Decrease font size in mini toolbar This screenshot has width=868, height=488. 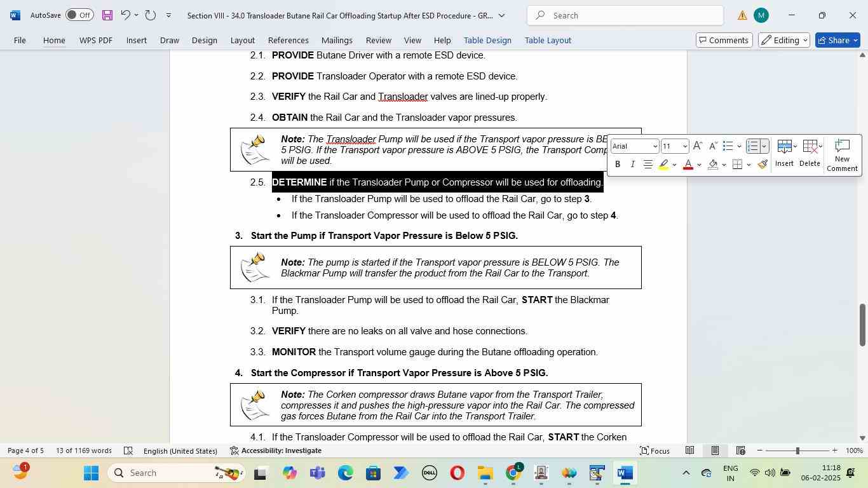[x=713, y=146]
